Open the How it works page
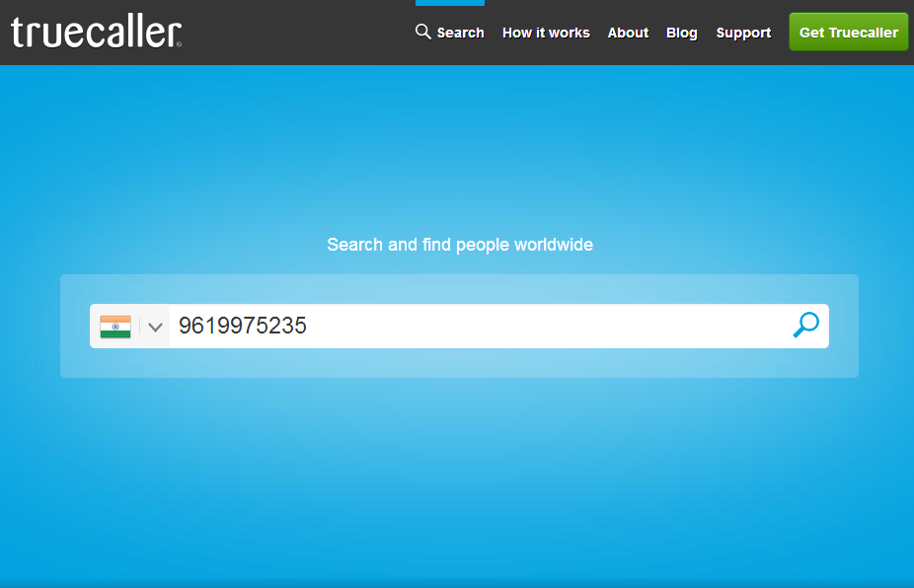This screenshot has width=914, height=588. (546, 33)
